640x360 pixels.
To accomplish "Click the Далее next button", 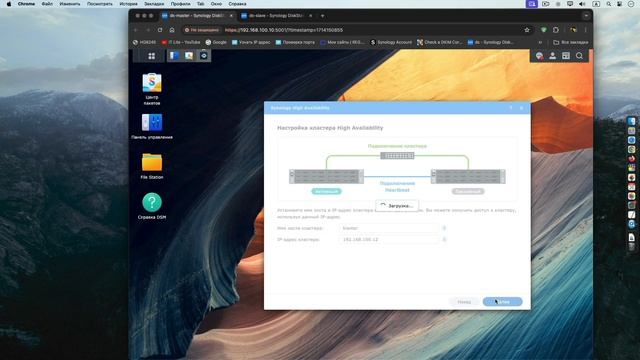I will tap(502, 302).
